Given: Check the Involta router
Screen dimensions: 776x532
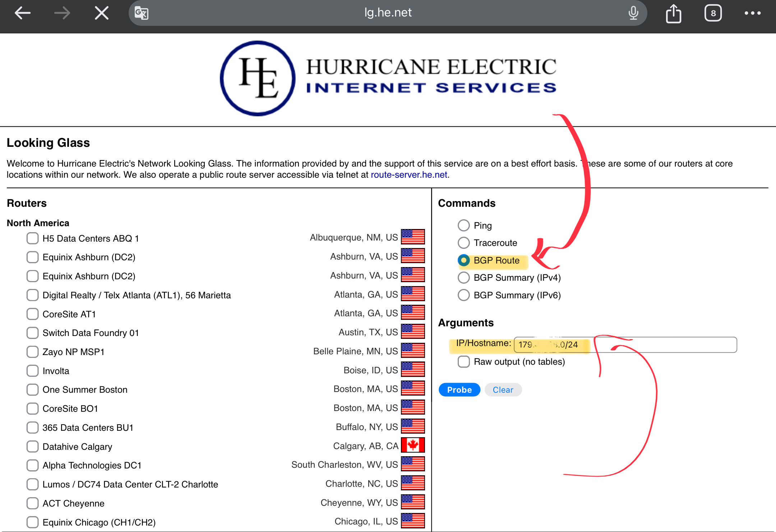Looking at the screenshot, I should 33,371.
